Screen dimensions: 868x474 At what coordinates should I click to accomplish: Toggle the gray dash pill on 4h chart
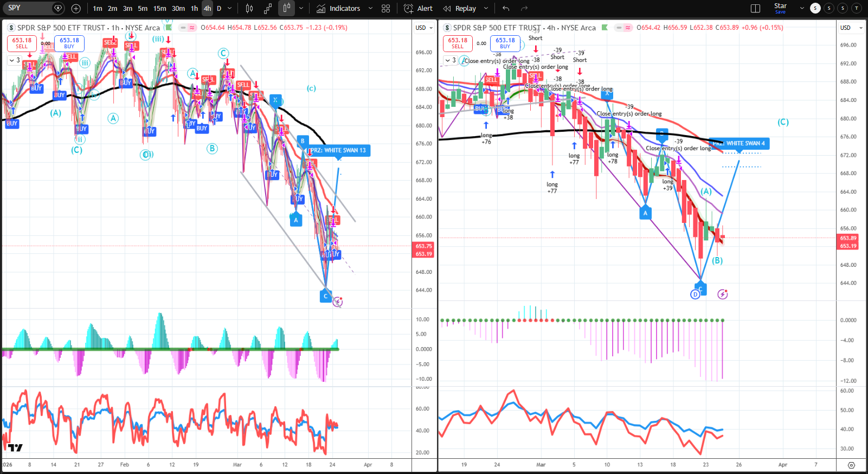click(619, 28)
